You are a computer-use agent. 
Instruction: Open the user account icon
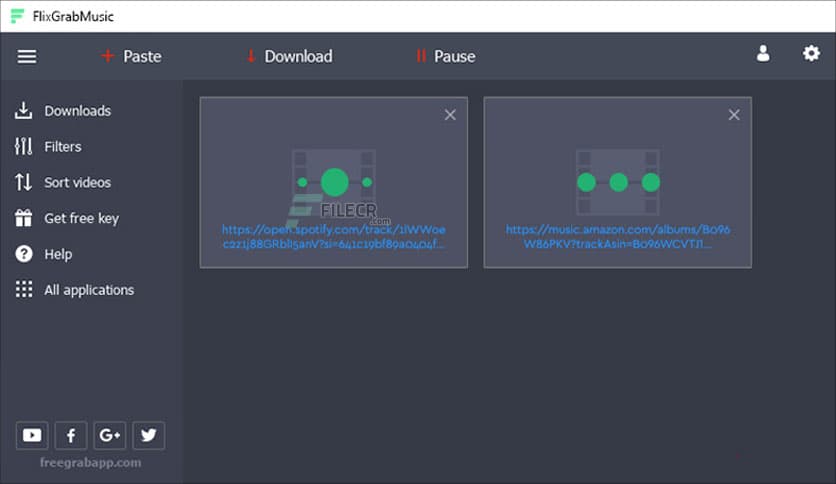click(763, 53)
